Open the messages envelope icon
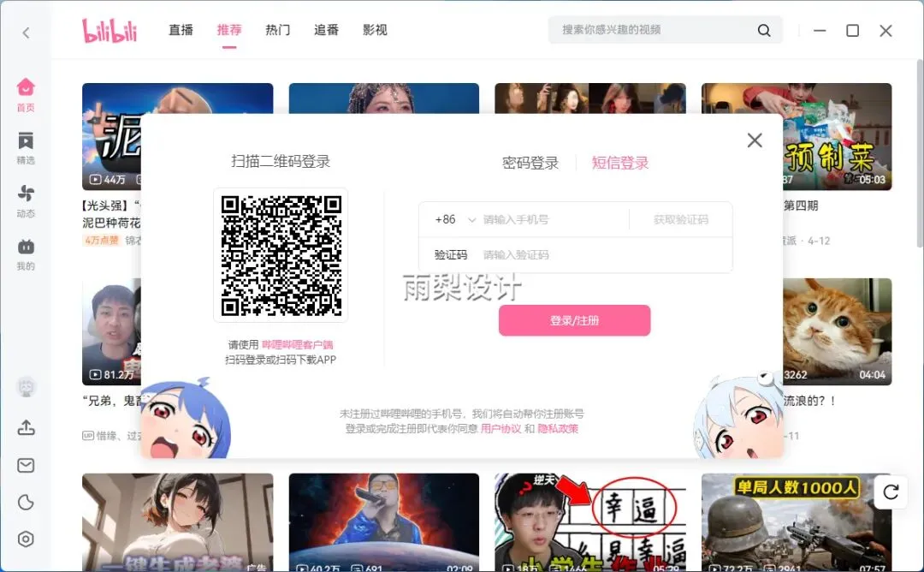924x572 pixels. pos(26,465)
